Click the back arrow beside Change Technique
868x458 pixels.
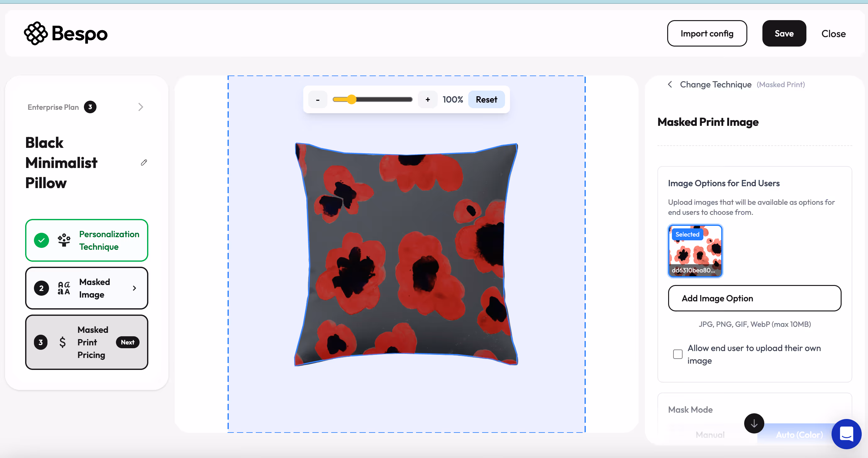[x=670, y=84]
